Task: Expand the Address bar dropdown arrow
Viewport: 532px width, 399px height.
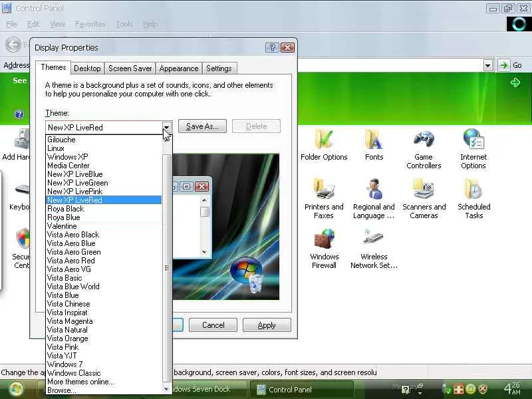Action: pyautogui.click(x=488, y=65)
